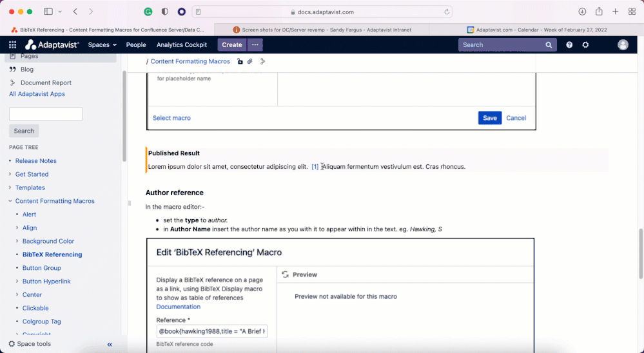
Task: Click the page hierarchy icon in breadcrumb
Action: pyautogui.click(x=263, y=61)
